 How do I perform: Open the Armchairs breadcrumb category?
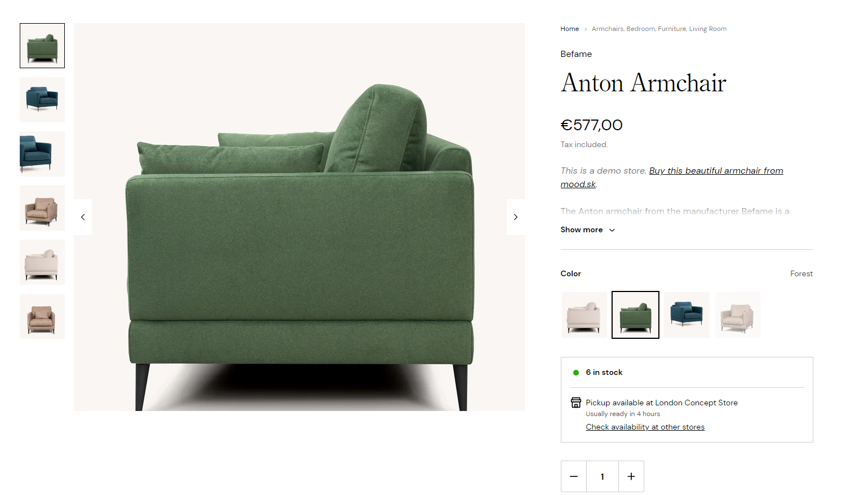[608, 29]
